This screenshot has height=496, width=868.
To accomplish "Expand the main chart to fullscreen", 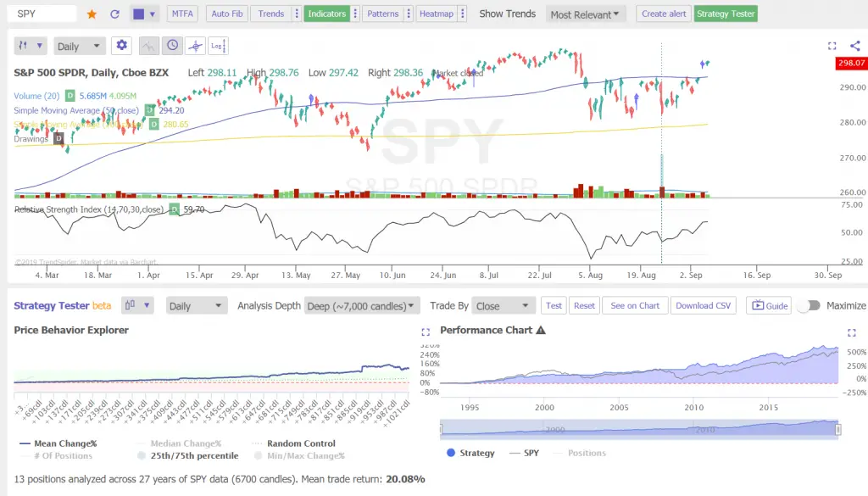I will [832, 46].
